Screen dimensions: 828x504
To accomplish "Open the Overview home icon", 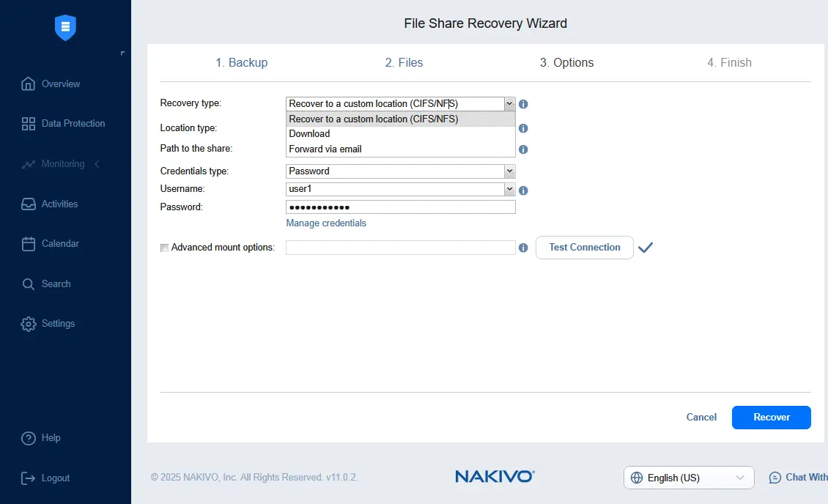I will pos(28,84).
